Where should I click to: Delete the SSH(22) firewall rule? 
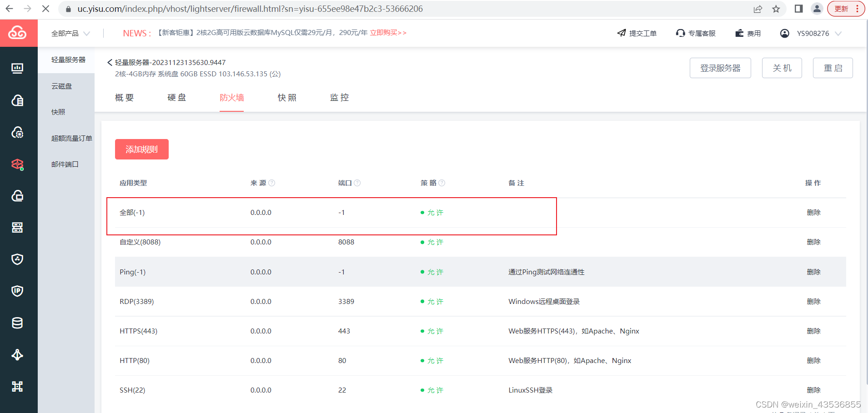click(x=813, y=390)
